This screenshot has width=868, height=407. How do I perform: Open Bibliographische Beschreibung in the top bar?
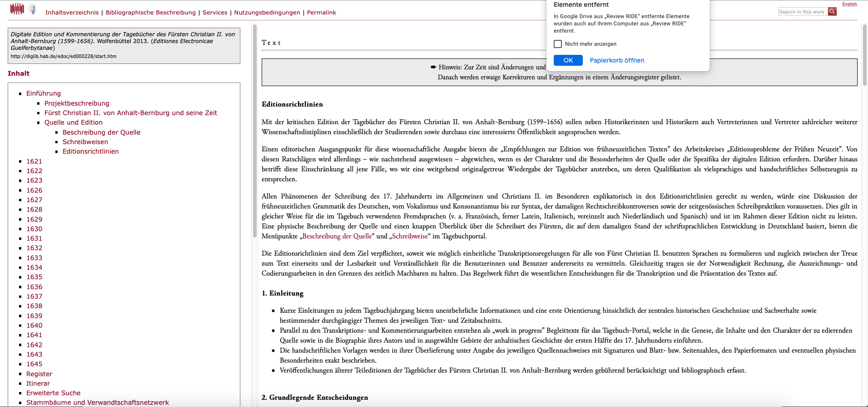coord(151,13)
